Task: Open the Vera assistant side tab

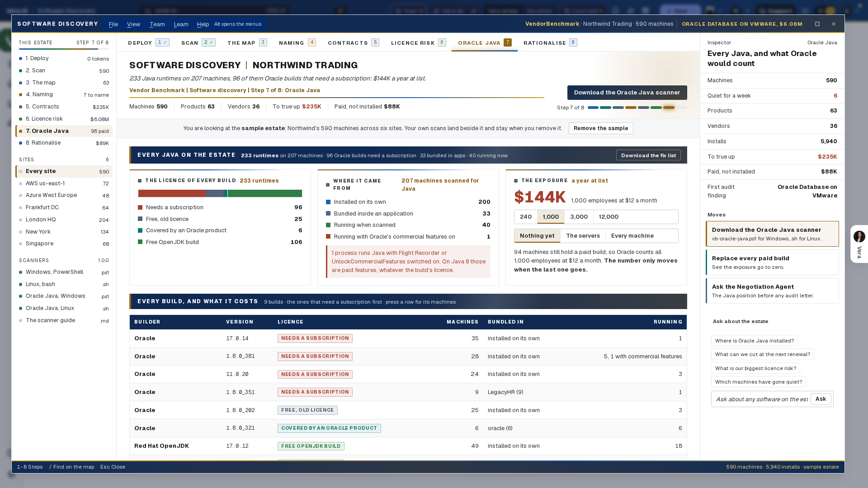Action: tap(859, 244)
